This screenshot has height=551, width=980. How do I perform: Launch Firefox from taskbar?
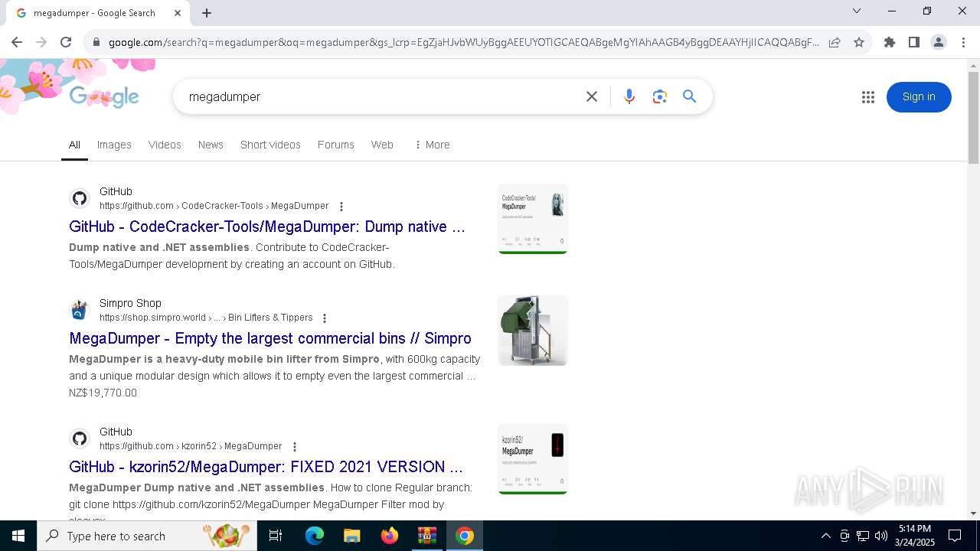(390, 536)
